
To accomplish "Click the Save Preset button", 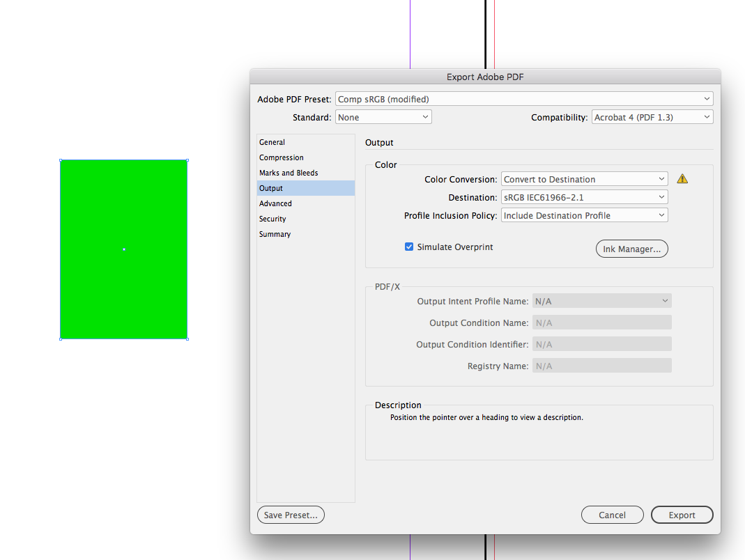I will 291,515.
